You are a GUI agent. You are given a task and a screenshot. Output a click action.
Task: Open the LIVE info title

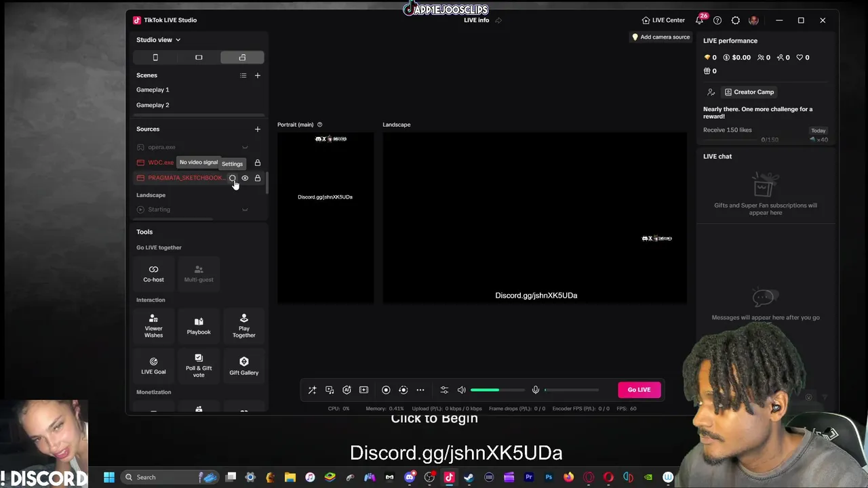(x=476, y=20)
